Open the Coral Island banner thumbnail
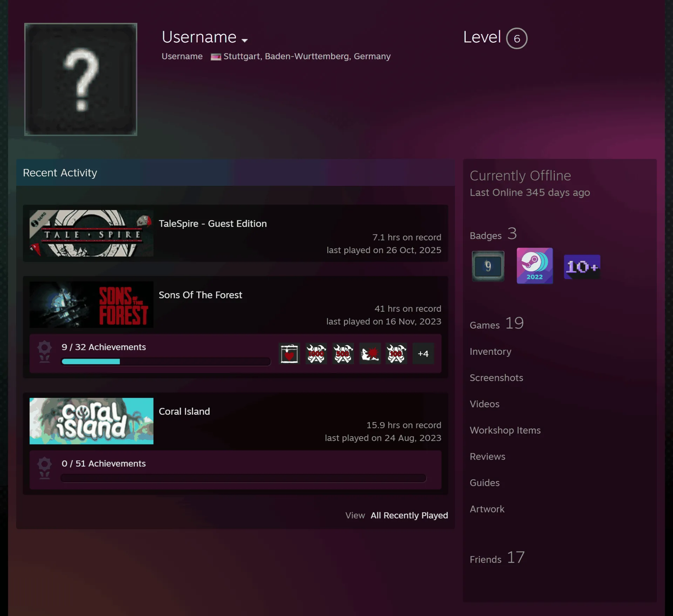Screen dimensions: 673x616 click(x=91, y=421)
